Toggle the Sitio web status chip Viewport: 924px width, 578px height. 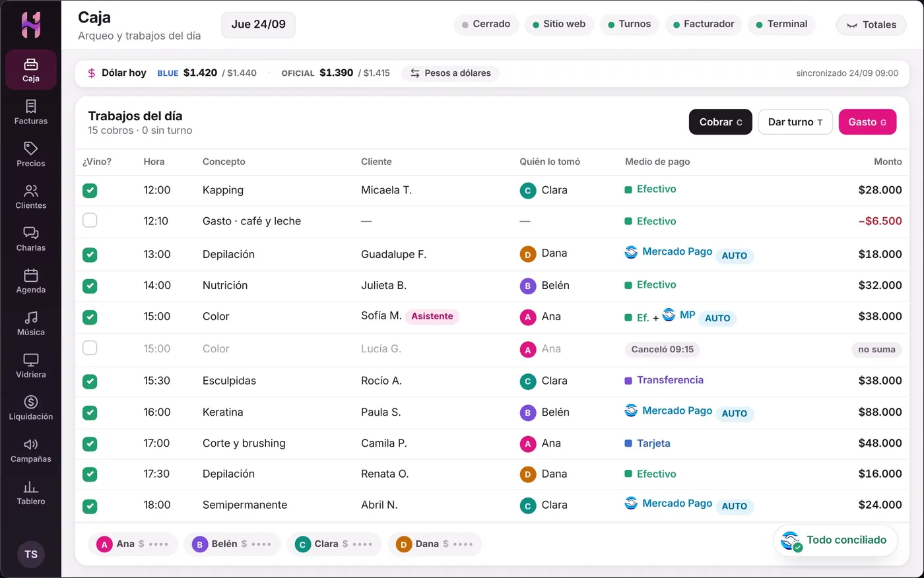click(x=559, y=24)
